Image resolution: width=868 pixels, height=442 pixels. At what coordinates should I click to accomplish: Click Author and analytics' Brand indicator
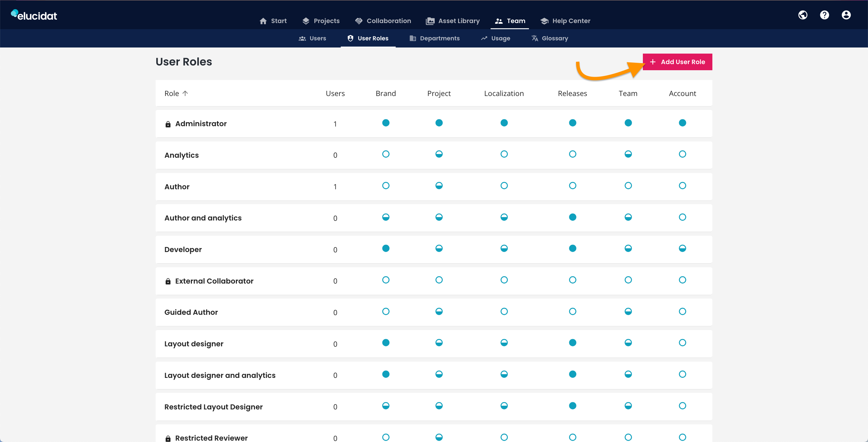(386, 217)
